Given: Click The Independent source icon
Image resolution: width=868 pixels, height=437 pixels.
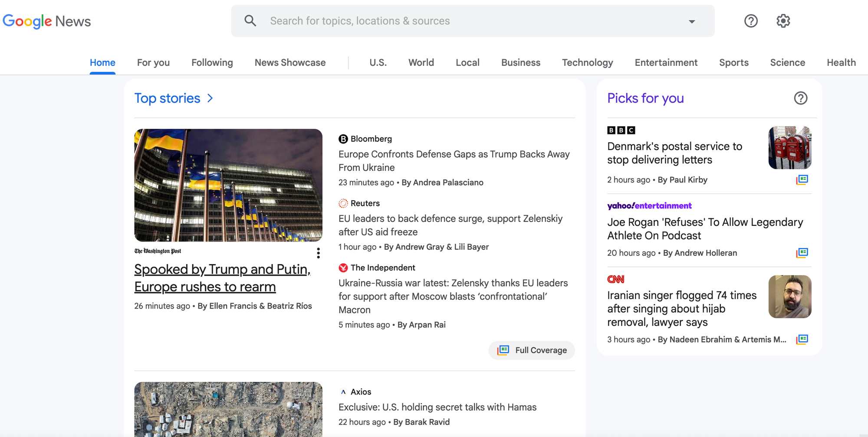Looking at the screenshot, I should (343, 267).
